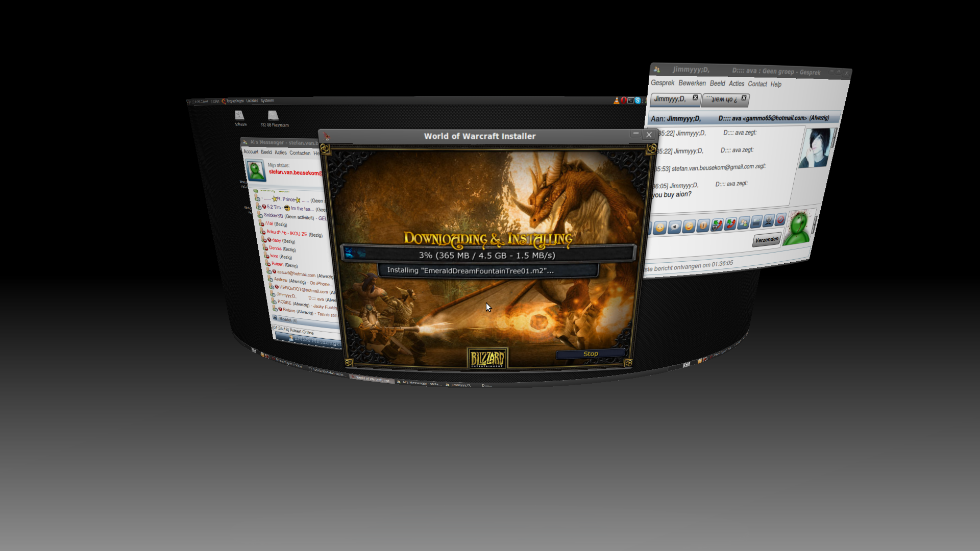980x551 pixels.
Task: Open the Gesprek menu in the chat window
Action: pyautogui.click(x=663, y=83)
